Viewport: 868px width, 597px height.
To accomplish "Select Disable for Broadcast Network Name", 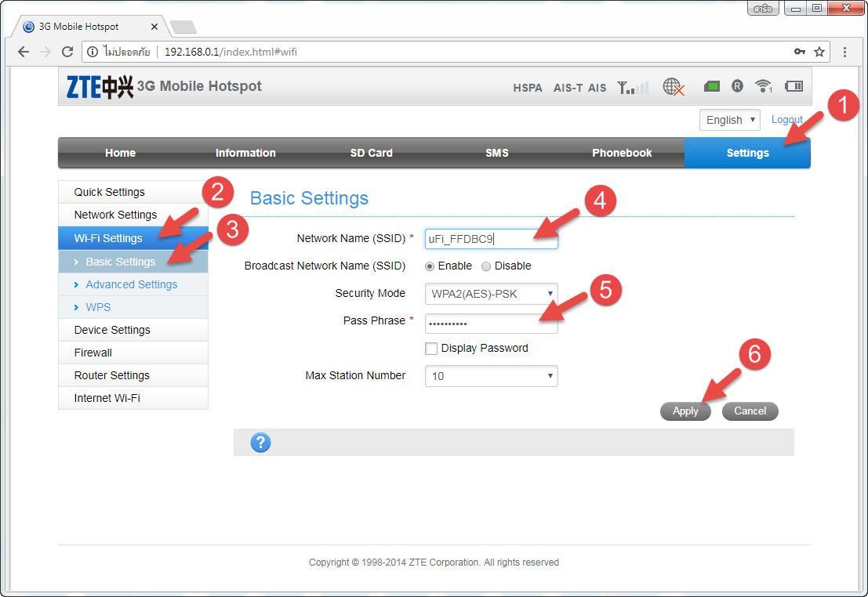I will click(x=486, y=266).
